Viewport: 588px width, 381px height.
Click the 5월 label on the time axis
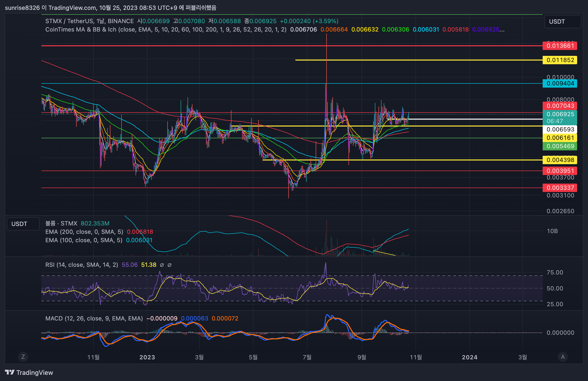253,357
